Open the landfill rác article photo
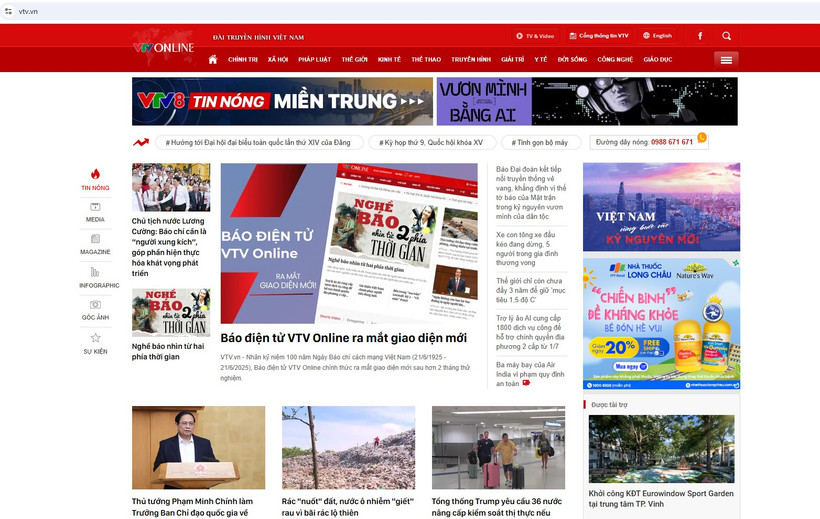Screen dimensions: 820x519 click(348, 448)
